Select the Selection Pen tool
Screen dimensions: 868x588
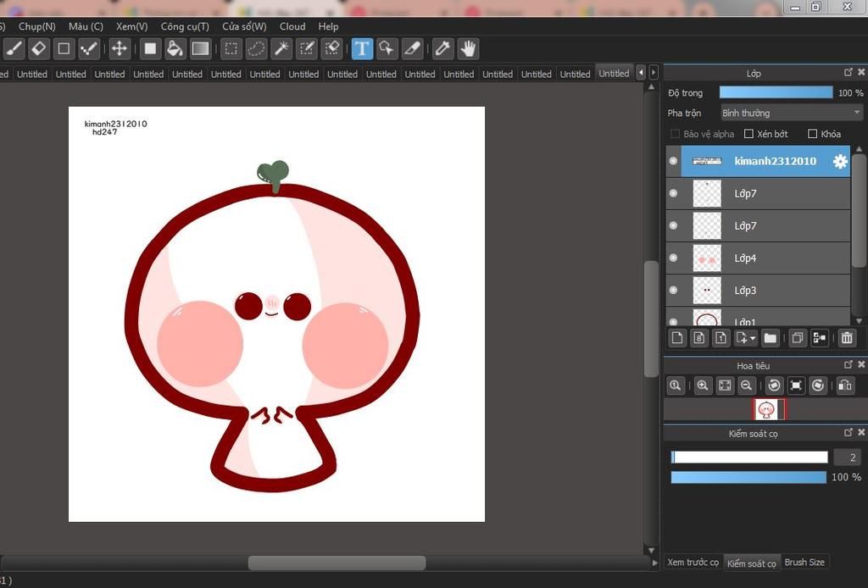pos(307,48)
